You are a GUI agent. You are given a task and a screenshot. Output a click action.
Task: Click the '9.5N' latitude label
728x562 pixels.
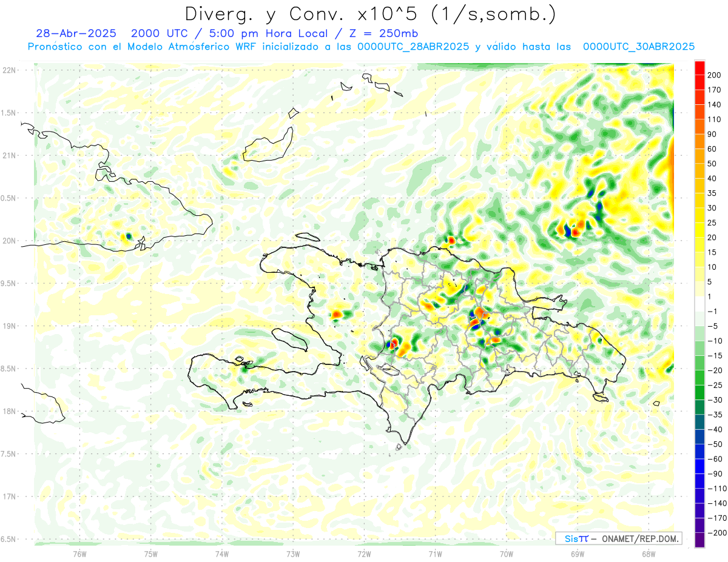click(8, 283)
